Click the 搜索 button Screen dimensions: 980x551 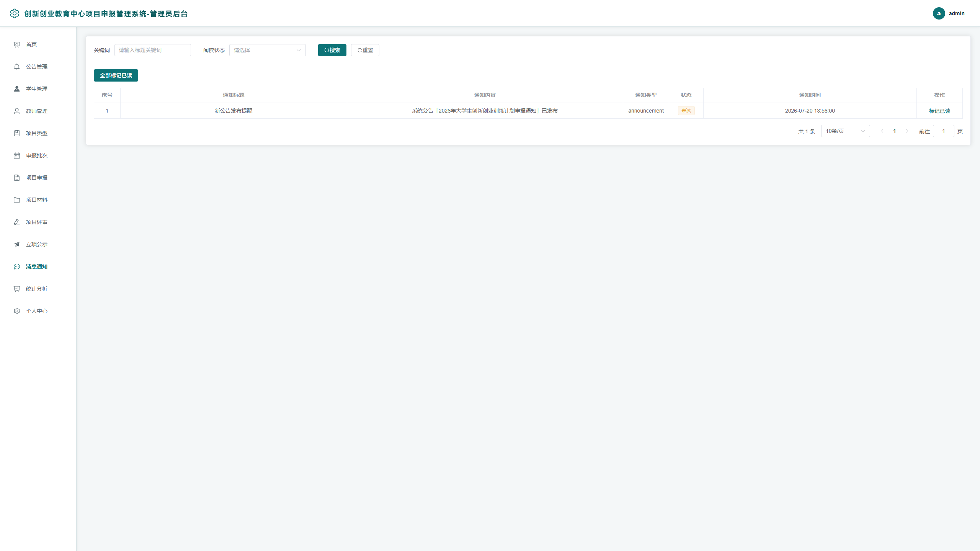click(x=332, y=50)
